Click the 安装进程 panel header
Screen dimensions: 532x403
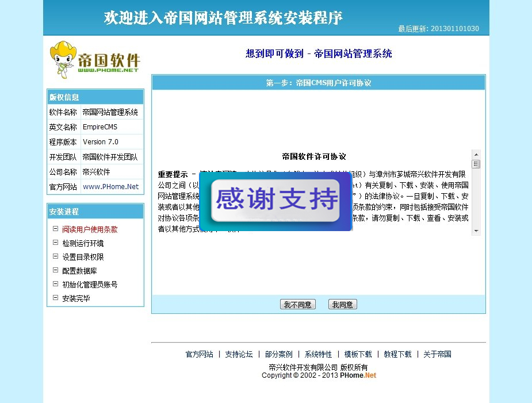point(95,212)
